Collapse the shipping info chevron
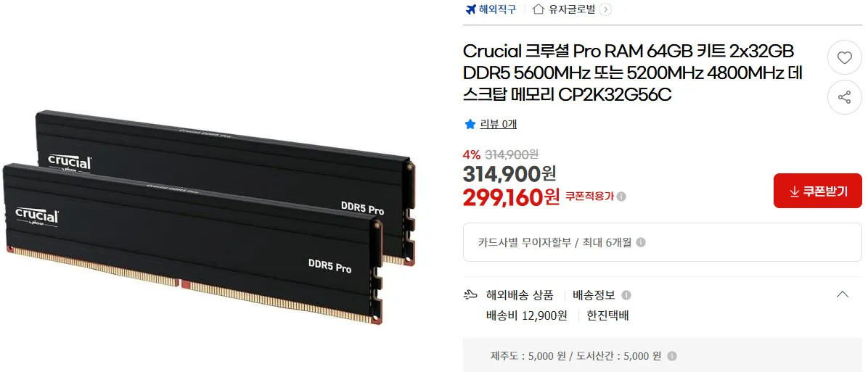 tap(842, 294)
